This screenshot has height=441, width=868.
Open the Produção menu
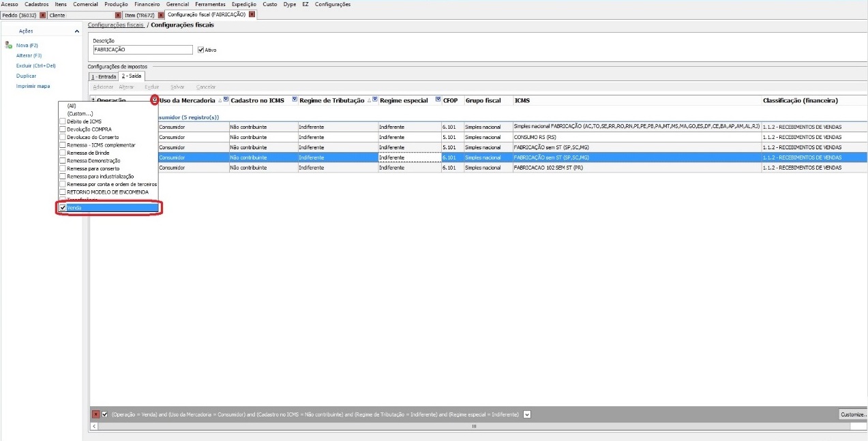116,4
